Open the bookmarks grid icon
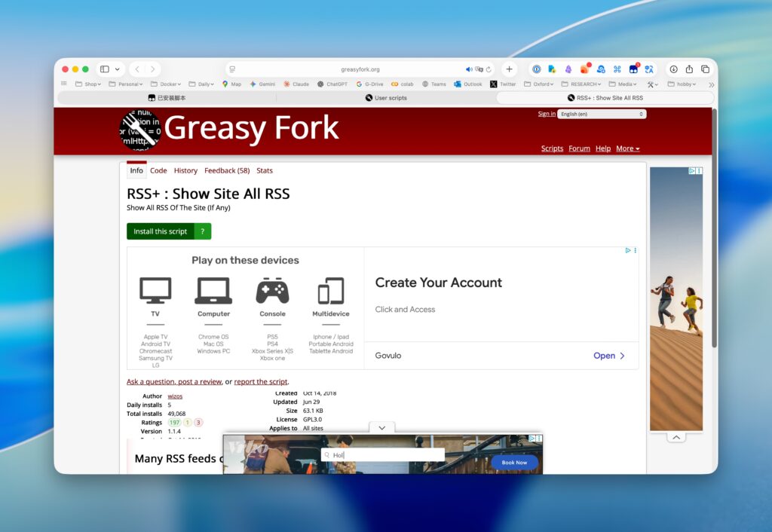Image resolution: width=772 pixels, height=532 pixels. [63, 84]
